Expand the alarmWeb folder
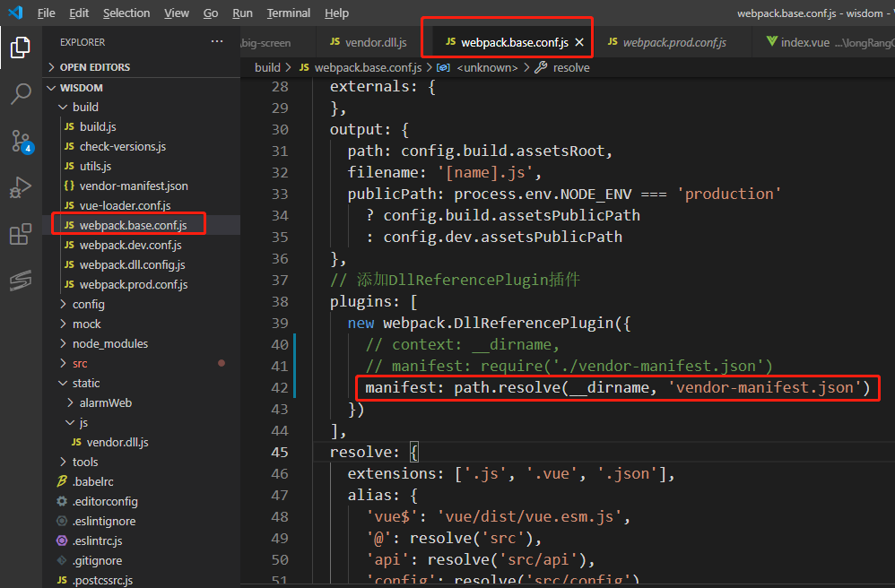The height and width of the screenshot is (588, 895). (x=141, y=402)
